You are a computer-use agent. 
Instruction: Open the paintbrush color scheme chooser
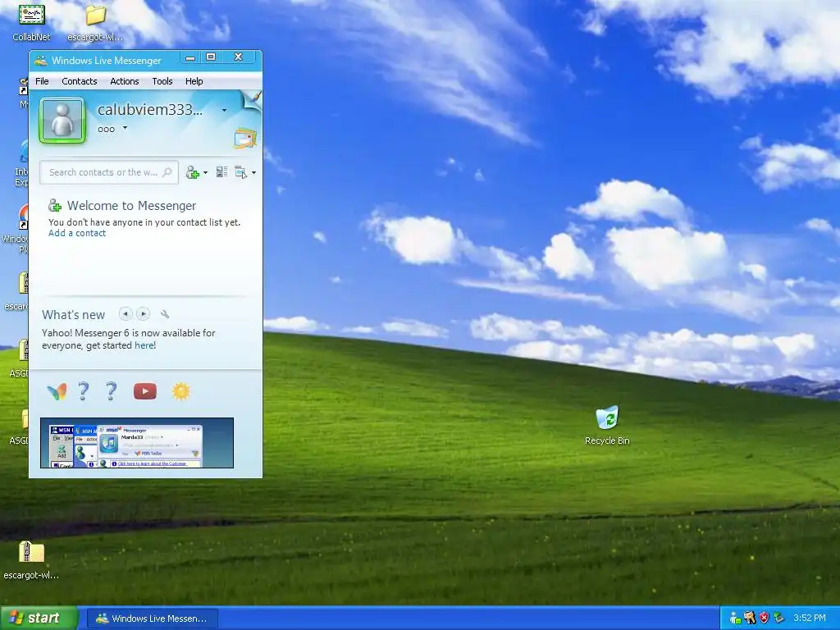tap(252, 99)
